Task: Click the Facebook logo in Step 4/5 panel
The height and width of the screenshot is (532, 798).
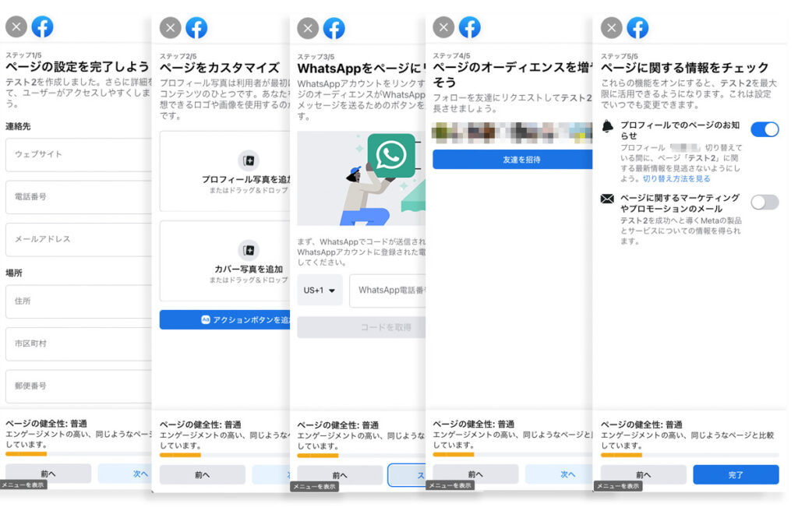Action: (x=470, y=27)
